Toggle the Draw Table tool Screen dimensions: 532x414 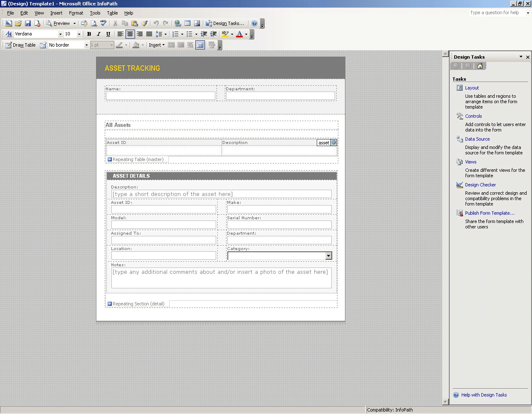coord(20,45)
